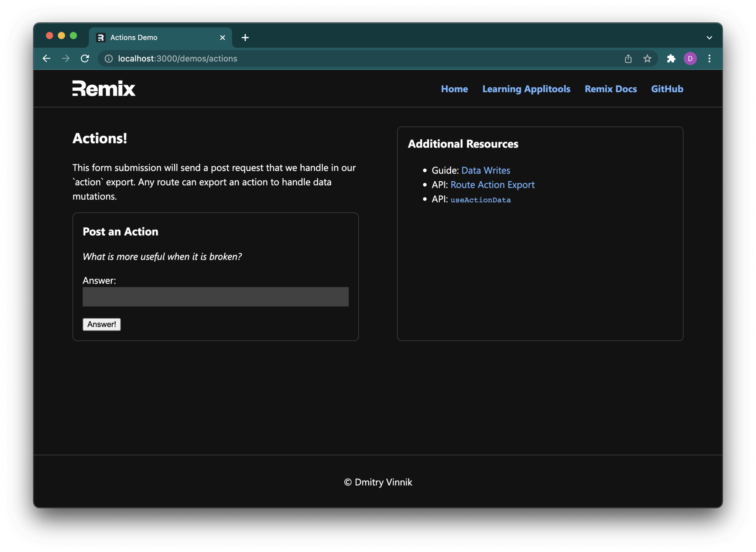Click the forward navigation arrow
756x552 pixels.
(65, 59)
